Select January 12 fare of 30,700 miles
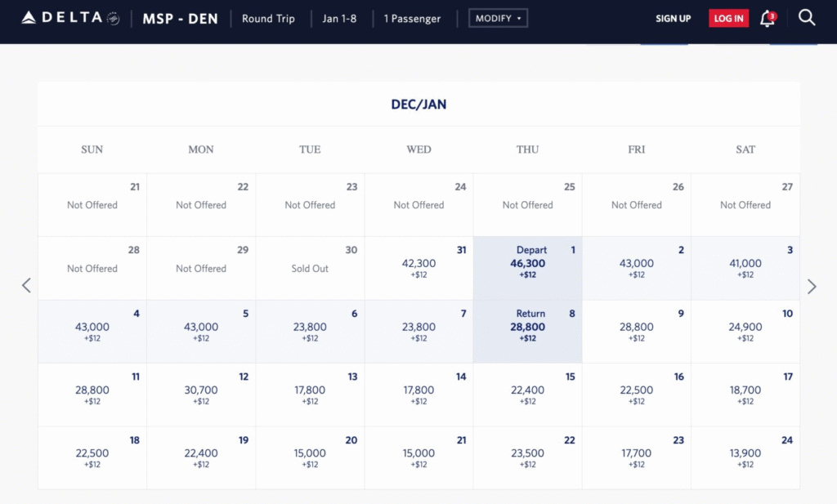Image resolution: width=837 pixels, height=504 pixels. 201,395
